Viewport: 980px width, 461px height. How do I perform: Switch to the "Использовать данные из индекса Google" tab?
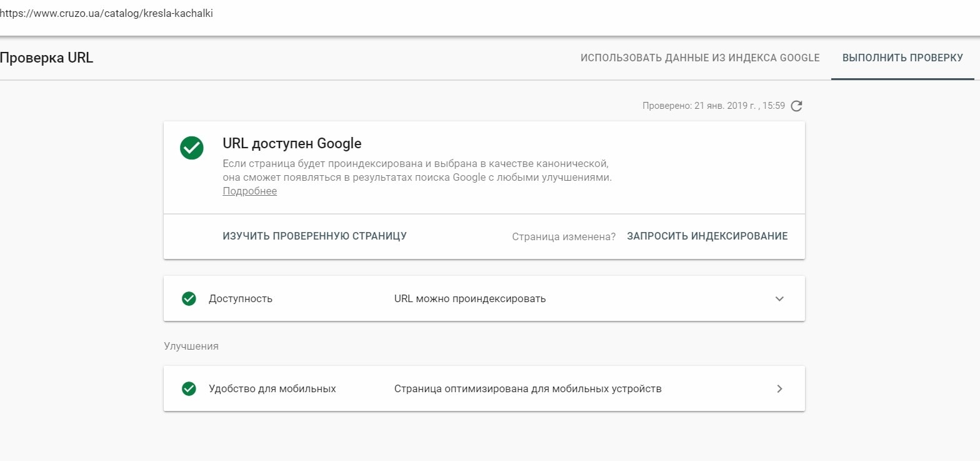pos(699,58)
